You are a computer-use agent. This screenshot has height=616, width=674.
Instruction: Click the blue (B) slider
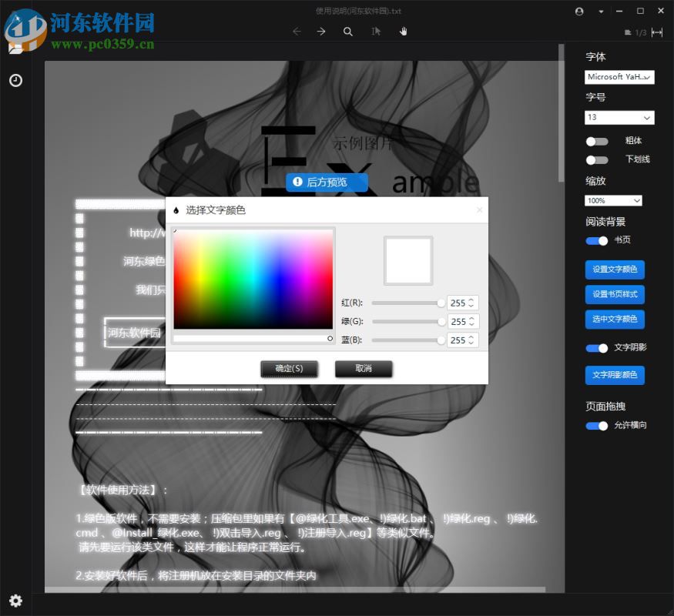pyautogui.click(x=407, y=340)
